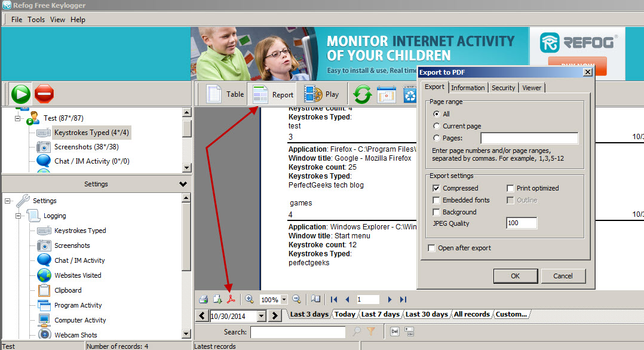The height and width of the screenshot is (350, 644).
Task: Stop monitoring with the red stop button
Action: [x=44, y=94]
